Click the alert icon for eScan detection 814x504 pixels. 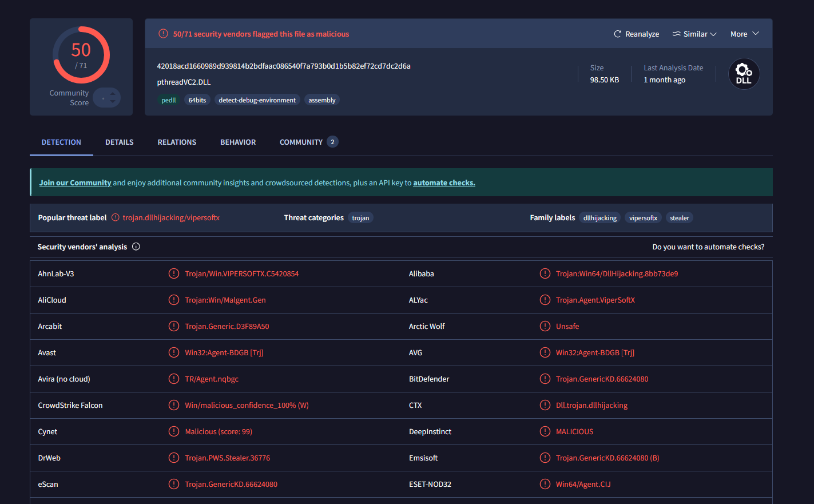point(174,484)
